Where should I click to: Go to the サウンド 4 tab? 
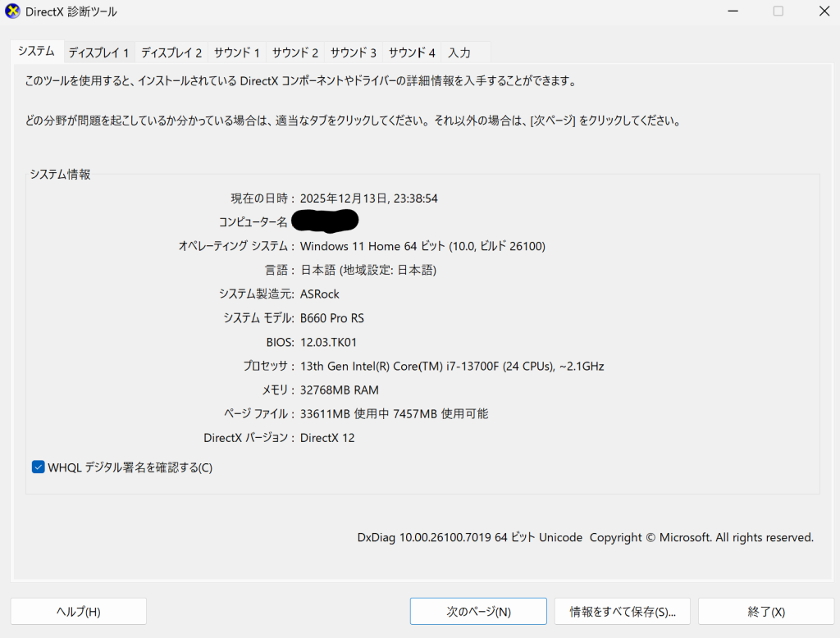[412, 52]
